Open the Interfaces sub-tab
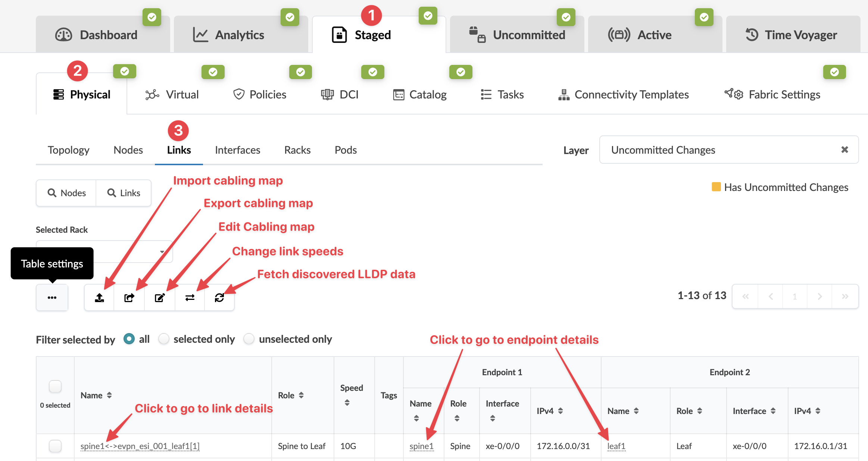The image size is (868, 461). 237,150
